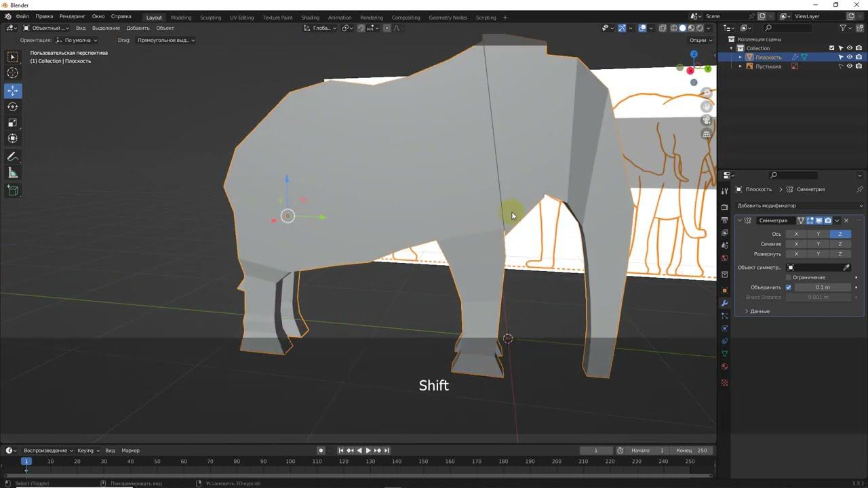
Task: Open the Опции dropdown in viewport
Action: coord(701,40)
